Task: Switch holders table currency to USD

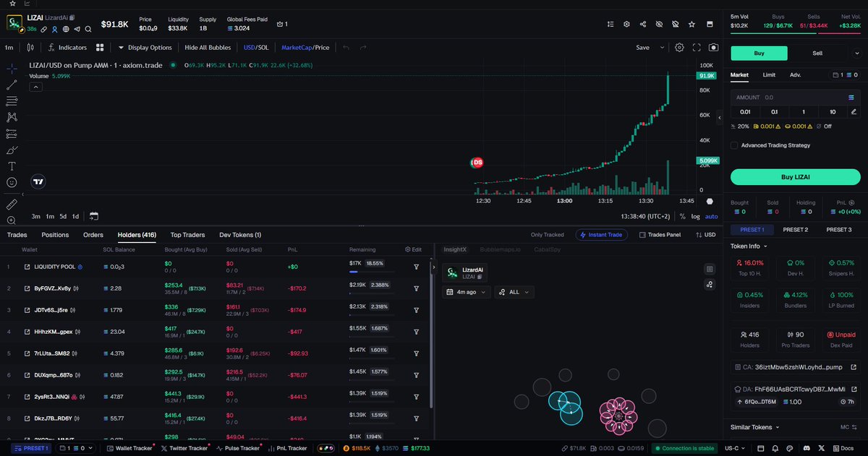Action: 705,235
